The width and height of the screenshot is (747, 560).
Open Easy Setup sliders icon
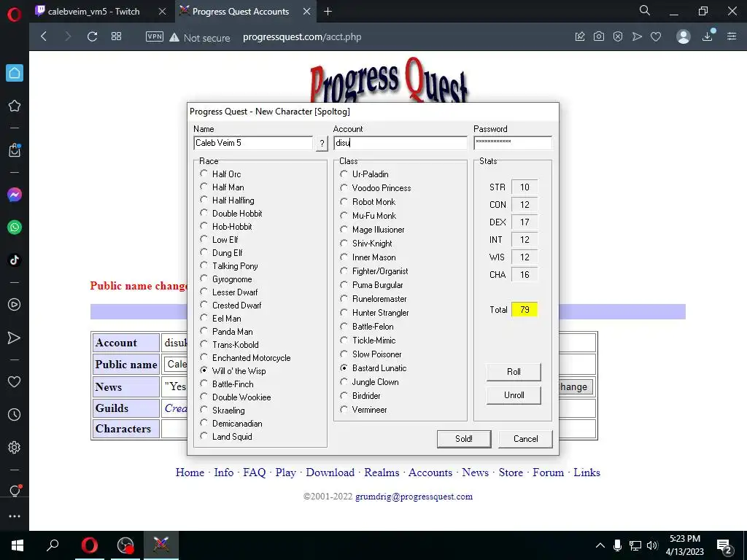[732, 36]
